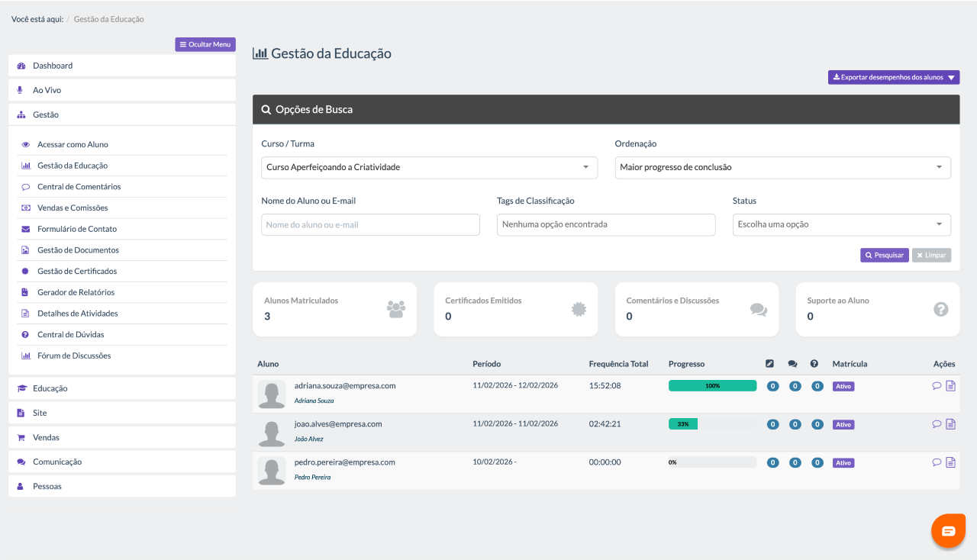Open the Curso / Turma dropdown
The width and height of the screenshot is (977, 560).
[427, 167]
